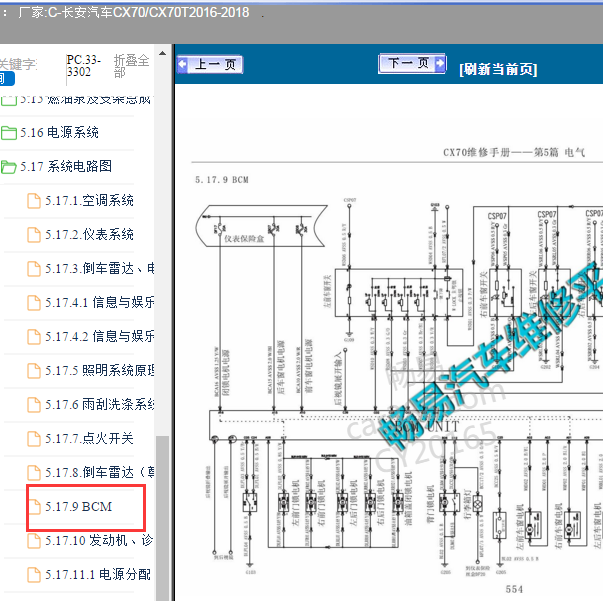
Task: Open page 5.17.2.仪表系统
Action: point(89,234)
